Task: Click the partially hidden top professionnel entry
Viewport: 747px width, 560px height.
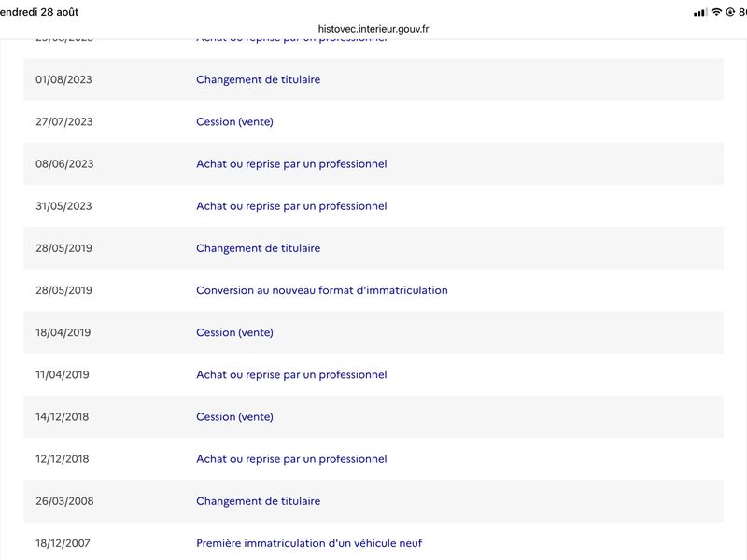Action: point(291,40)
